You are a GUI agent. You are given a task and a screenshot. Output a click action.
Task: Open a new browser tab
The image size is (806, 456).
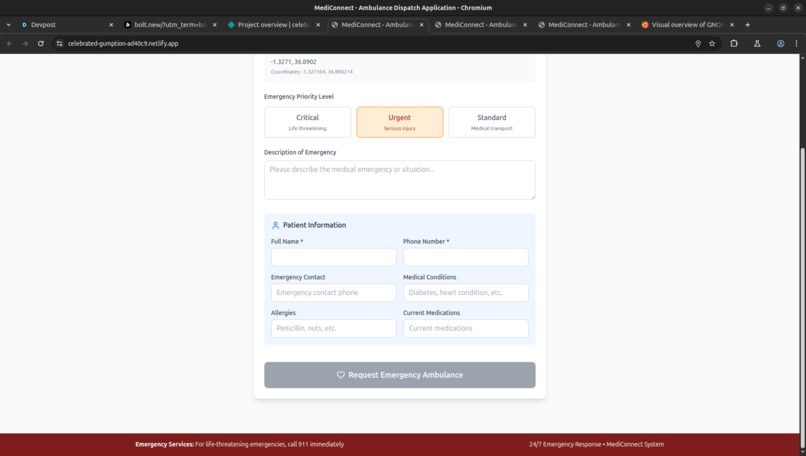pyautogui.click(x=747, y=25)
